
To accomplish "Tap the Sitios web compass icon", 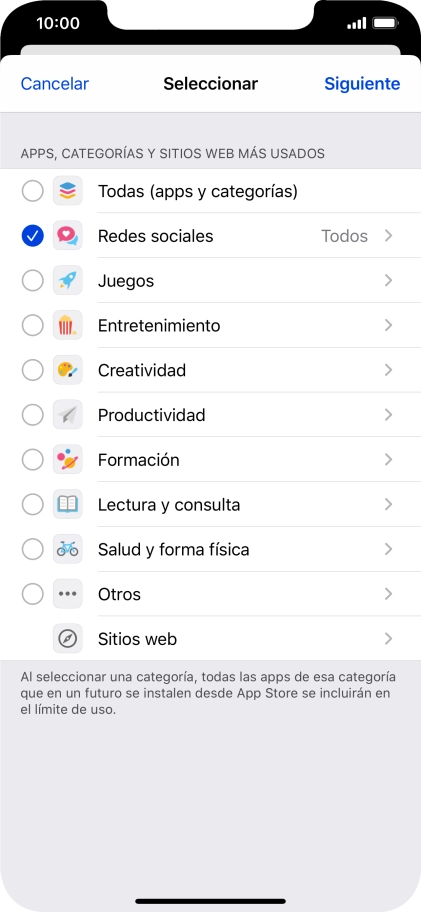I will tap(67, 639).
